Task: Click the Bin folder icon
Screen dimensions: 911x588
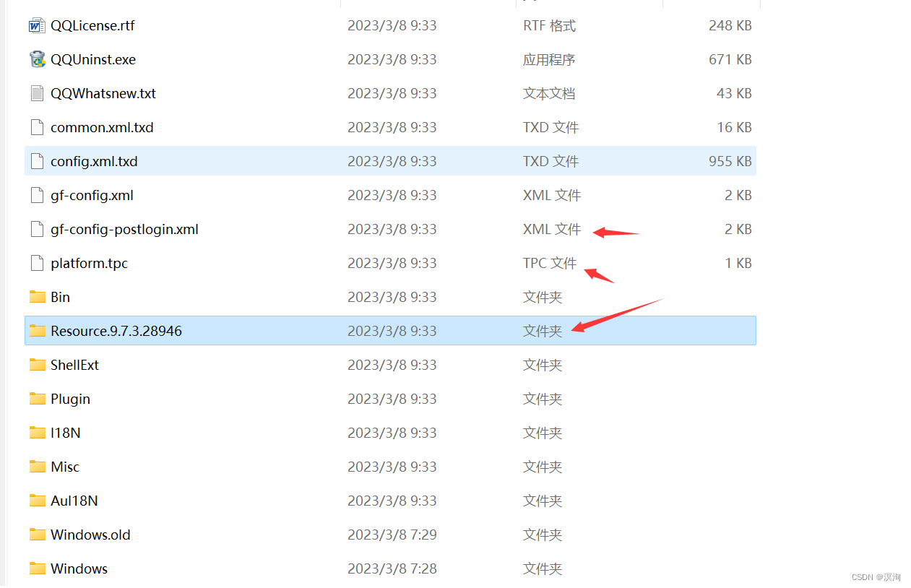Action: (x=38, y=297)
